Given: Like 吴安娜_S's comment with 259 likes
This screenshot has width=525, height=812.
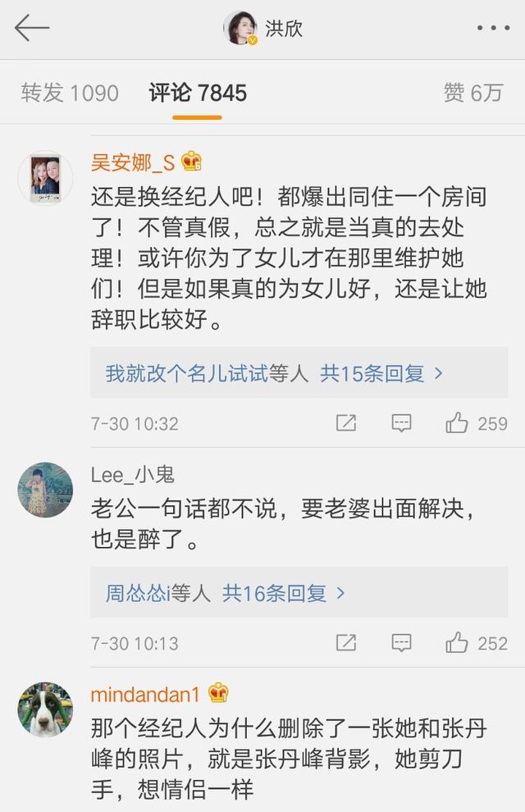Looking at the screenshot, I should pyautogui.click(x=457, y=423).
